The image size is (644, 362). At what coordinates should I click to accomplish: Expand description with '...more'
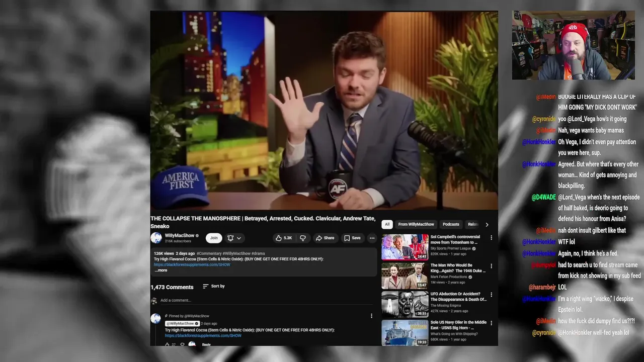pyautogui.click(x=161, y=270)
